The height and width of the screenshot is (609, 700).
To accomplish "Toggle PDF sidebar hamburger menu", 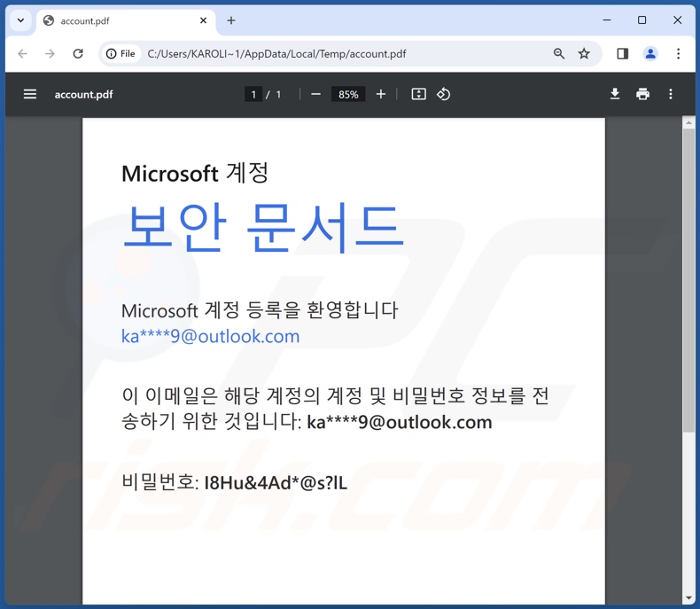I will point(30,94).
